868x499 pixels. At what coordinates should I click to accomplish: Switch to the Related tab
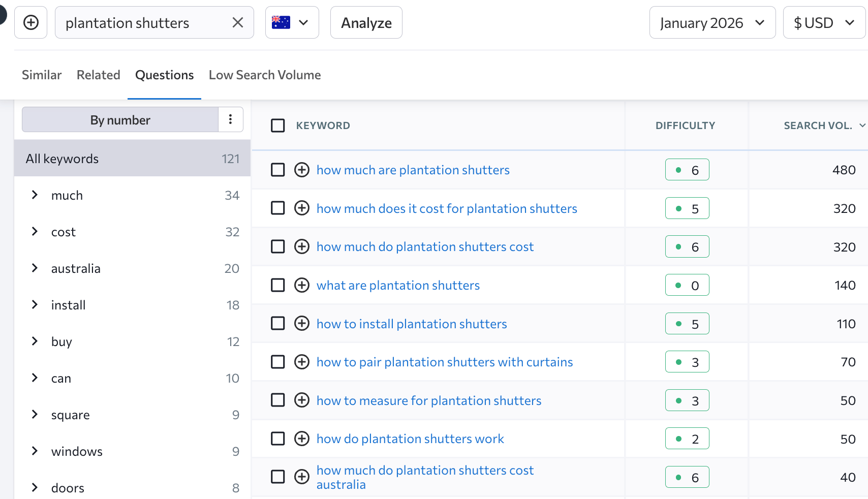click(98, 75)
